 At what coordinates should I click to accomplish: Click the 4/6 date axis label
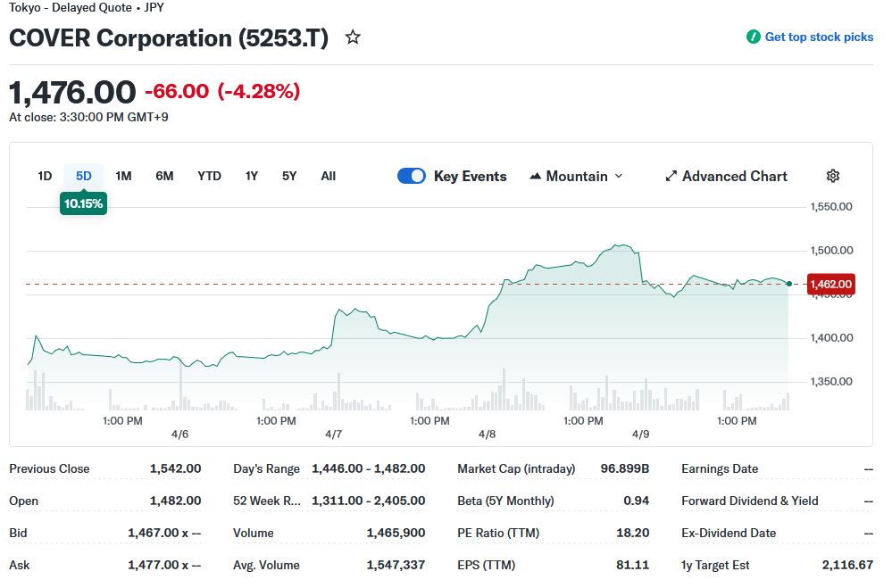pos(179,435)
